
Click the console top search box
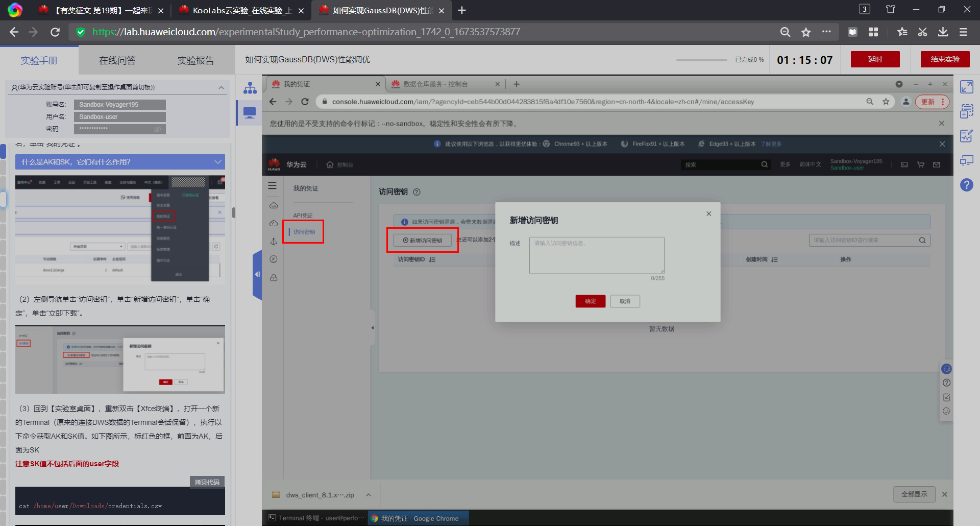coord(725,164)
